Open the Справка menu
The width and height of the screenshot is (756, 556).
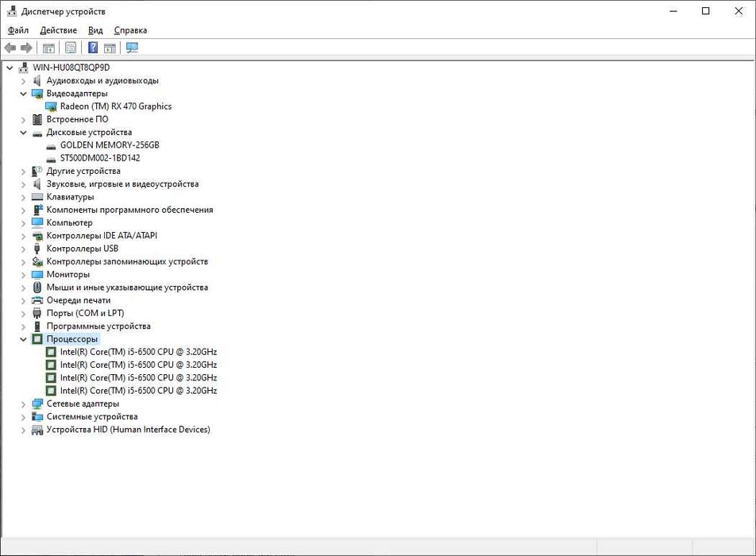click(x=131, y=30)
